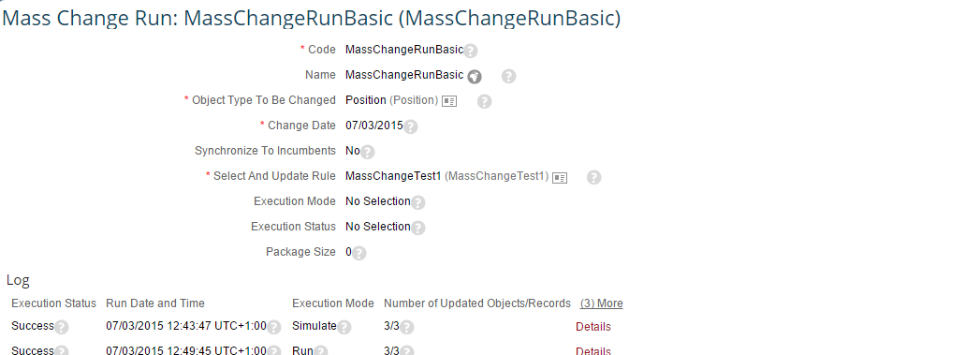Click help icon beside Execution Mode No Selection
The image size is (980, 355).
click(x=418, y=202)
